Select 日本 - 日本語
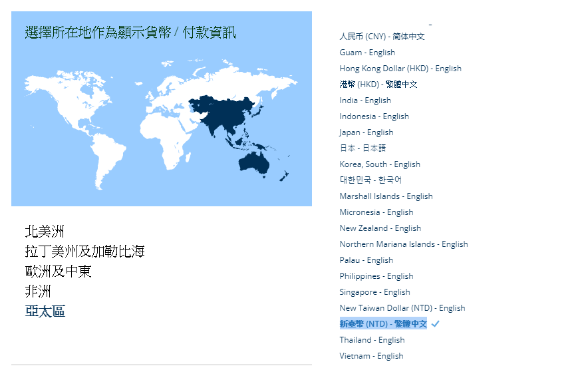588x366 pixels. 363,148
